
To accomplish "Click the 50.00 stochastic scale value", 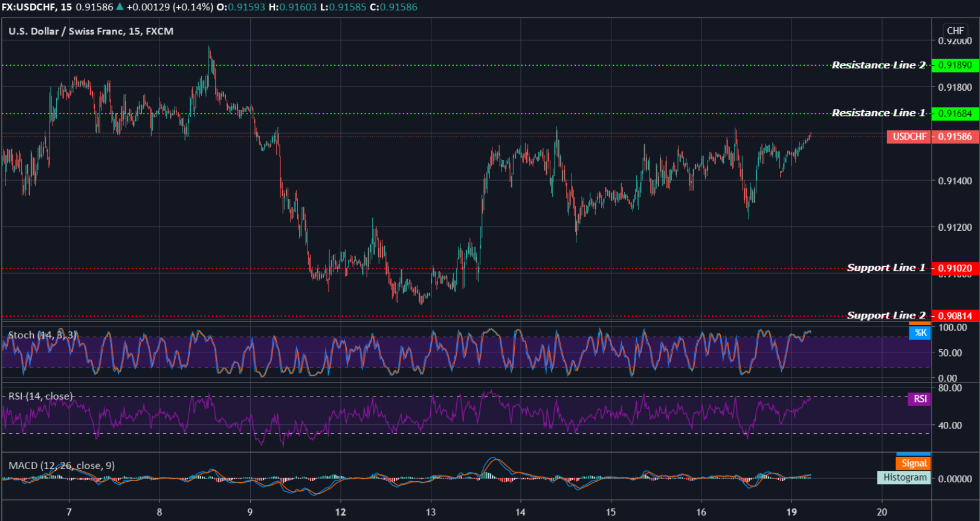I will [950, 353].
